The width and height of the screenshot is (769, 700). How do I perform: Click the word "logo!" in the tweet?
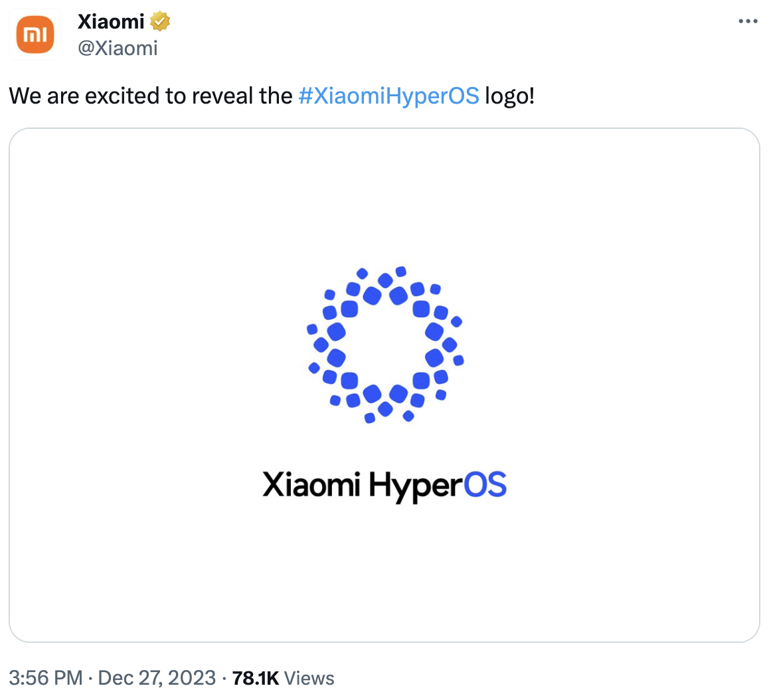coord(509,96)
